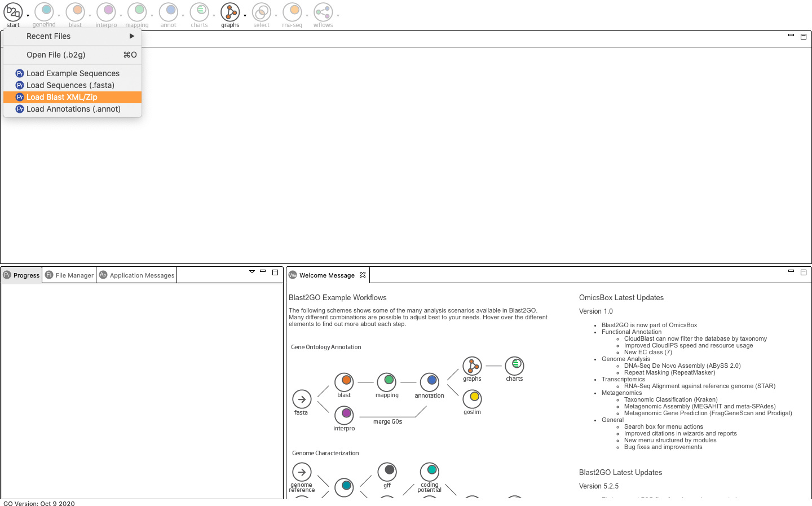Viewport: 812px width, 506px height.
Task: Switch to the File Manager tab
Action: tap(69, 275)
